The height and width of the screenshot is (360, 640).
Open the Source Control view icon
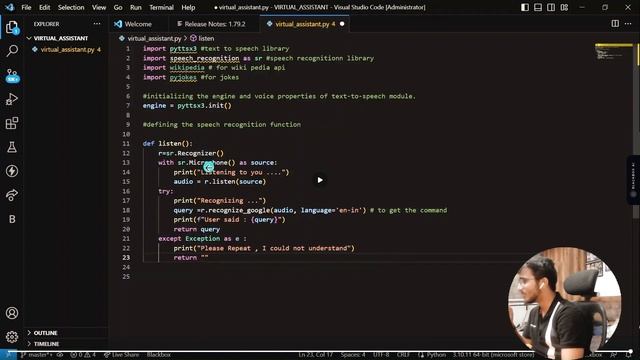point(12,76)
